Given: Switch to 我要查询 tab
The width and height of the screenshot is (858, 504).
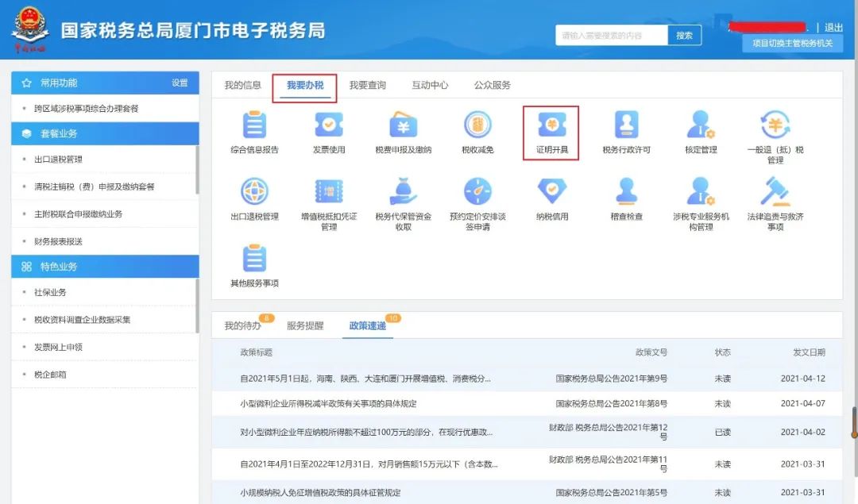Looking at the screenshot, I should click(367, 85).
